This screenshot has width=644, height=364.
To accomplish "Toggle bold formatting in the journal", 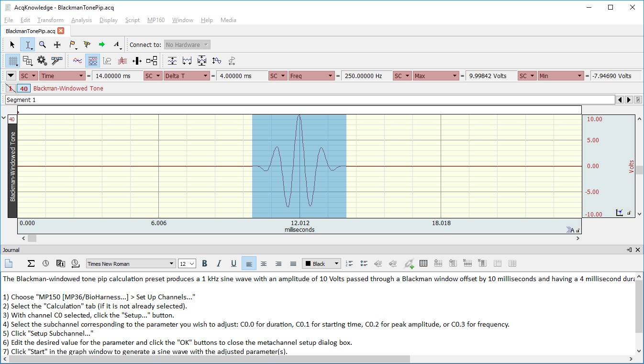I will coord(205,263).
